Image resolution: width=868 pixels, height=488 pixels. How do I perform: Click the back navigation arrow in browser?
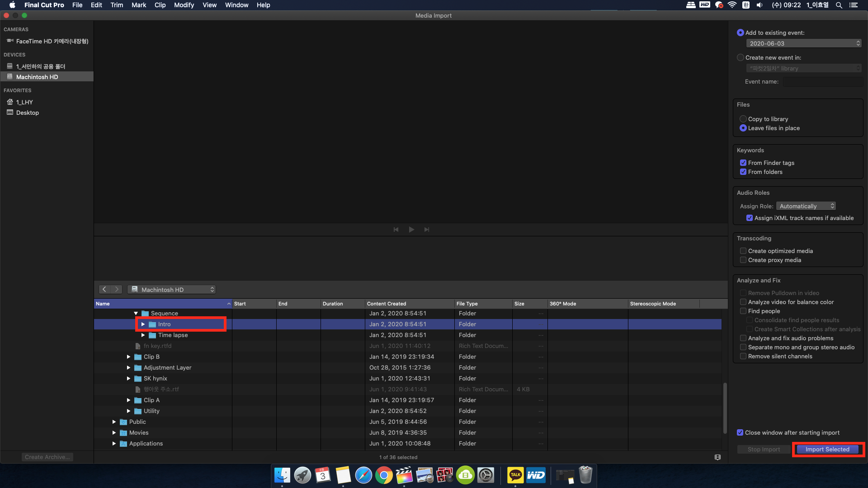click(104, 290)
